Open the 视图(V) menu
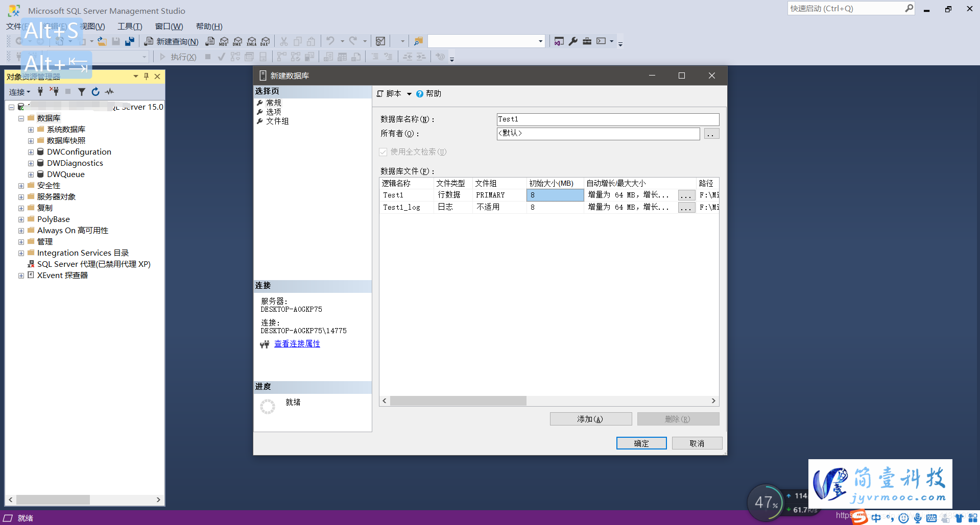The height and width of the screenshot is (525, 980). point(92,27)
